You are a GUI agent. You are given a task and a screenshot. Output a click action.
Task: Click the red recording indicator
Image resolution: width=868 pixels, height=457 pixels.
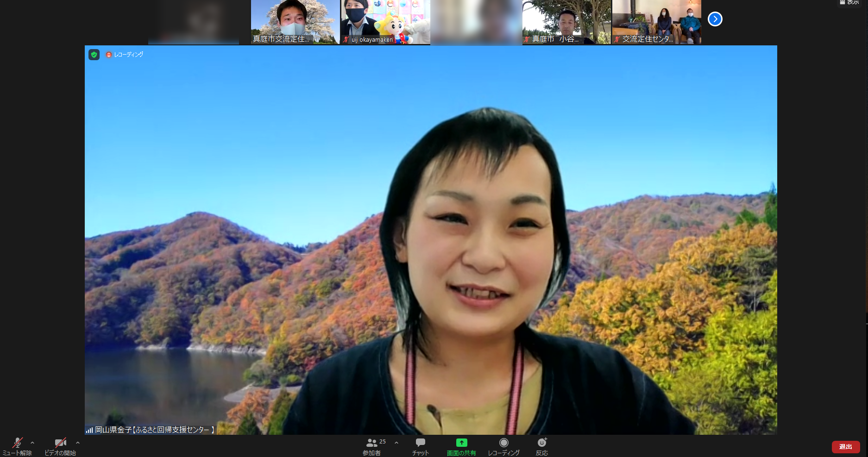click(x=109, y=55)
